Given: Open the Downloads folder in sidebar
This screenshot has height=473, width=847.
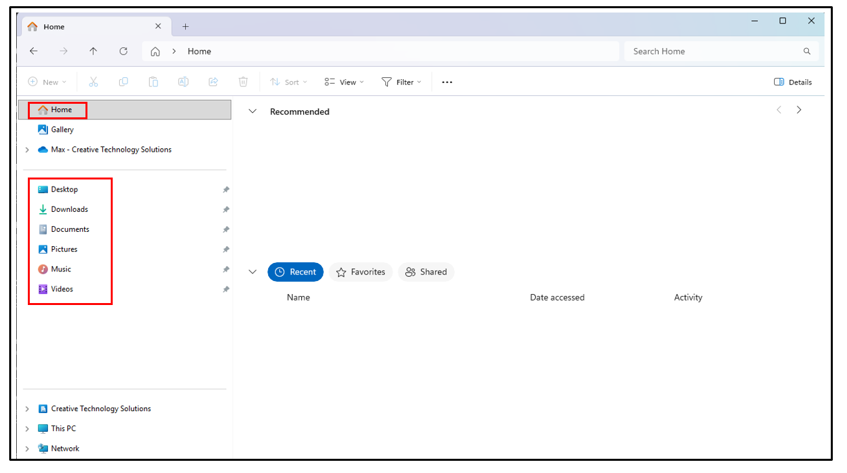Looking at the screenshot, I should click(69, 210).
